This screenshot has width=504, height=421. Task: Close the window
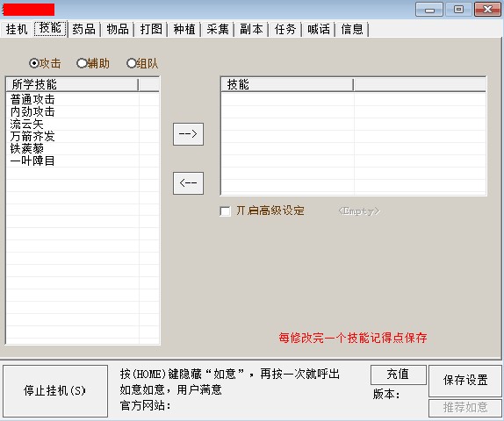pos(487,9)
